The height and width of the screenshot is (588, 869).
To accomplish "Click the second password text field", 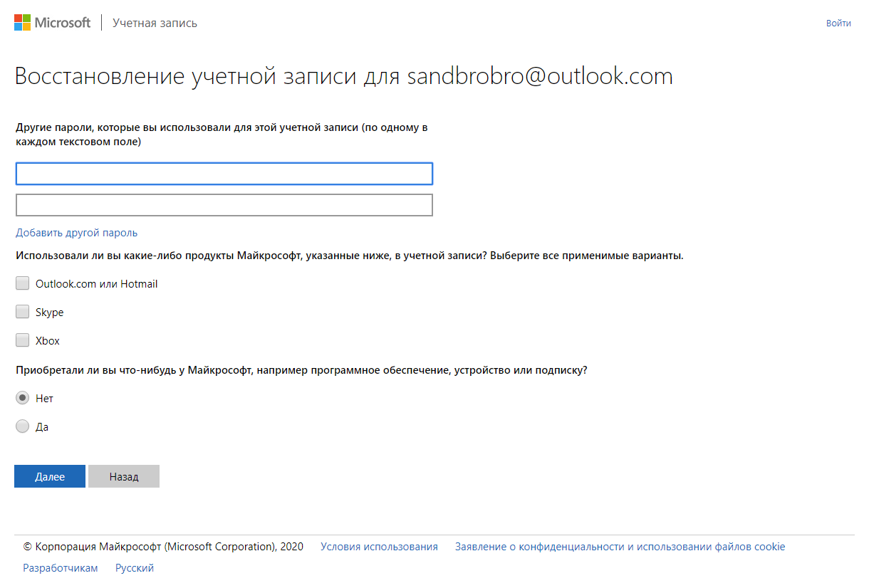I will (x=224, y=205).
